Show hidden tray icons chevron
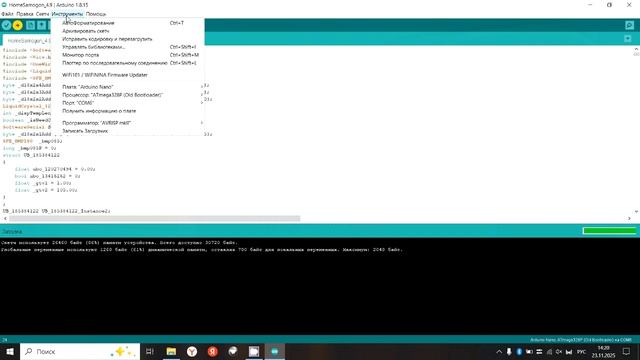640x360 pixels. [x=499, y=351]
